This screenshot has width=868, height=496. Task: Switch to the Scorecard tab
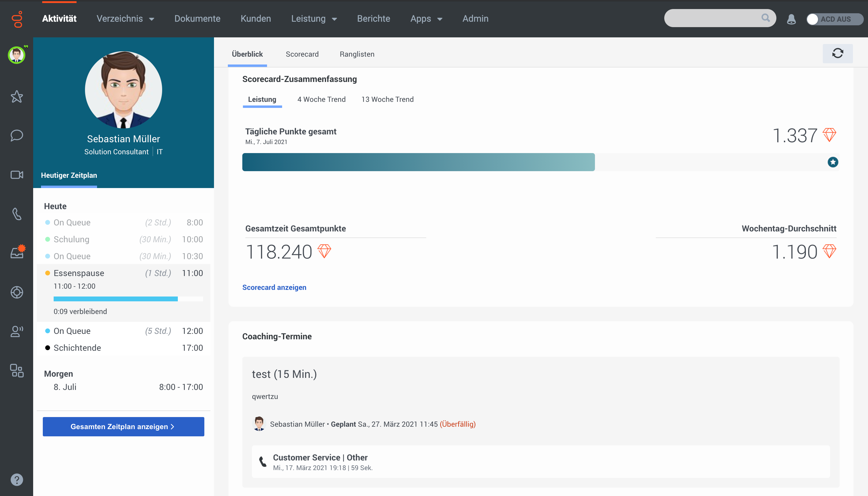click(x=302, y=54)
